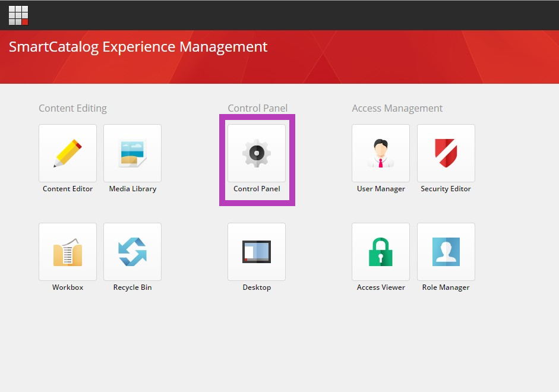Image resolution: width=559 pixels, height=392 pixels.
Task: Open the Role Manager silhouette icon
Action: click(446, 252)
